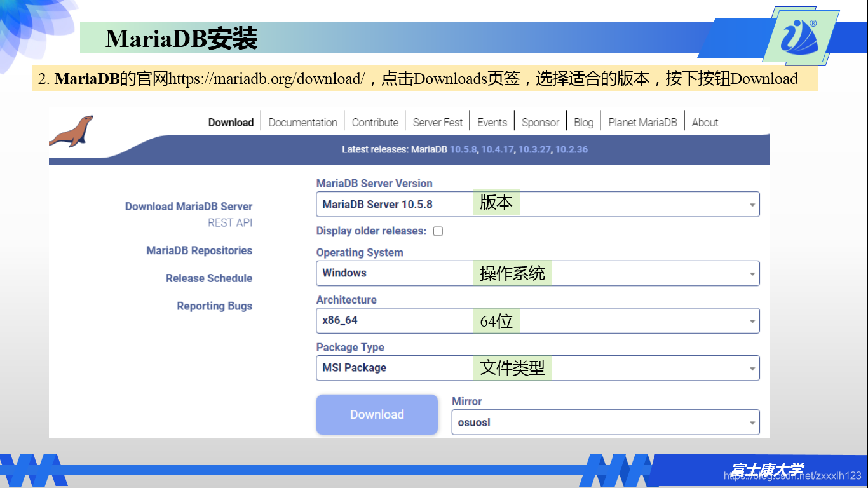This screenshot has height=488, width=868.
Task: Click the Reporting Bugs link
Action: pos(214,306)
